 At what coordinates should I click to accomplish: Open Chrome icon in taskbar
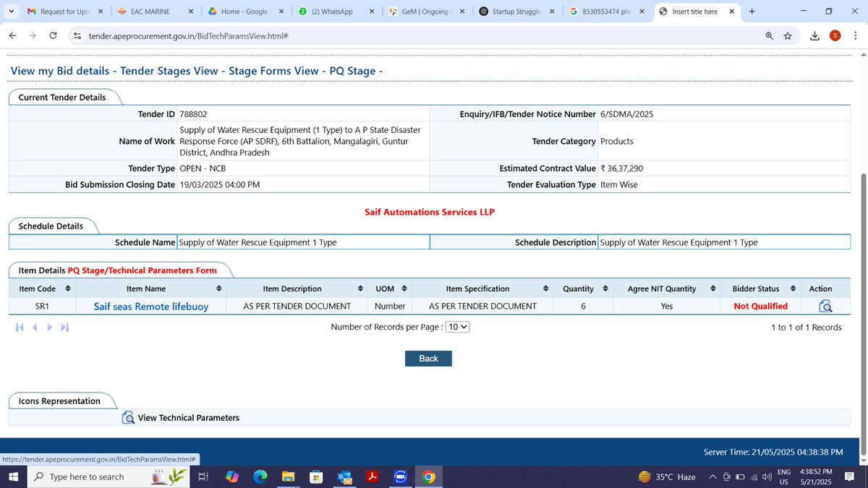429,477
